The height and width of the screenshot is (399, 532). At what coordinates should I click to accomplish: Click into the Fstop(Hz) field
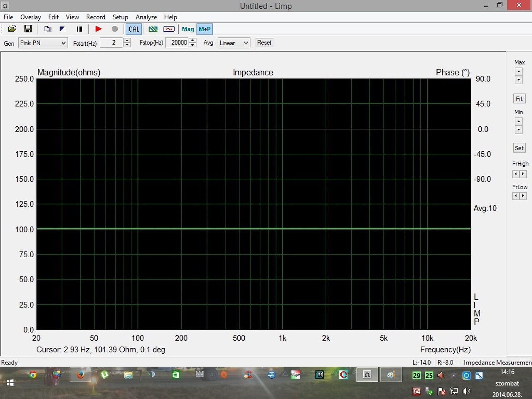(x=177, y=42)
